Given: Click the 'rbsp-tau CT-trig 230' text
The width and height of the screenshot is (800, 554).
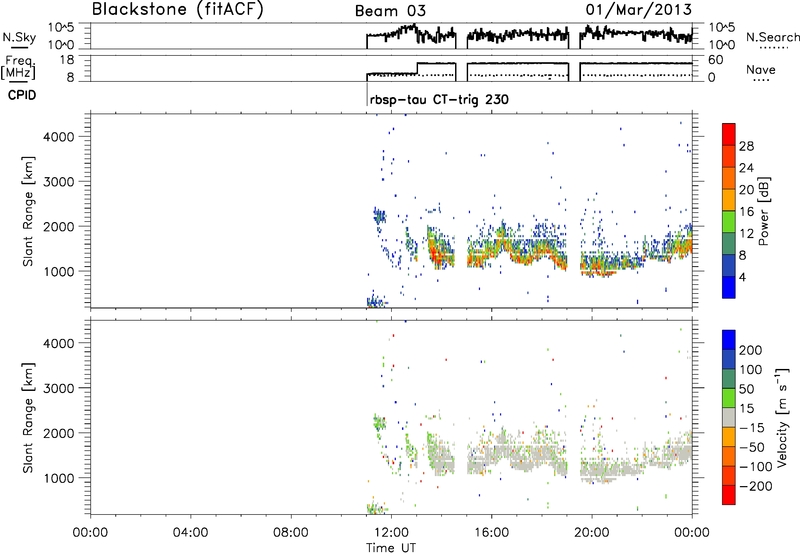Looking at the screenshot, I should coord(439,99).
